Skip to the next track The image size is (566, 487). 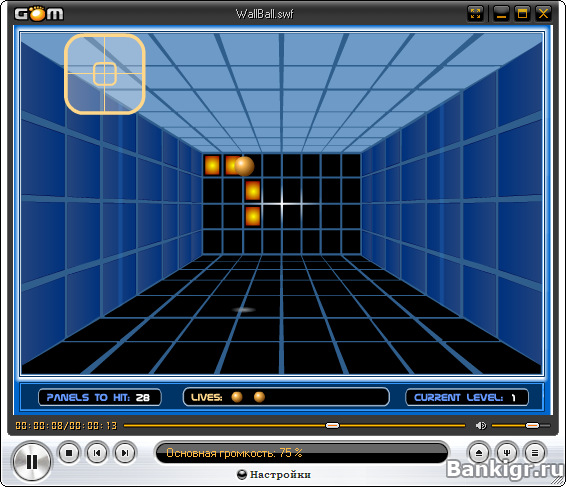pos(125,453)
